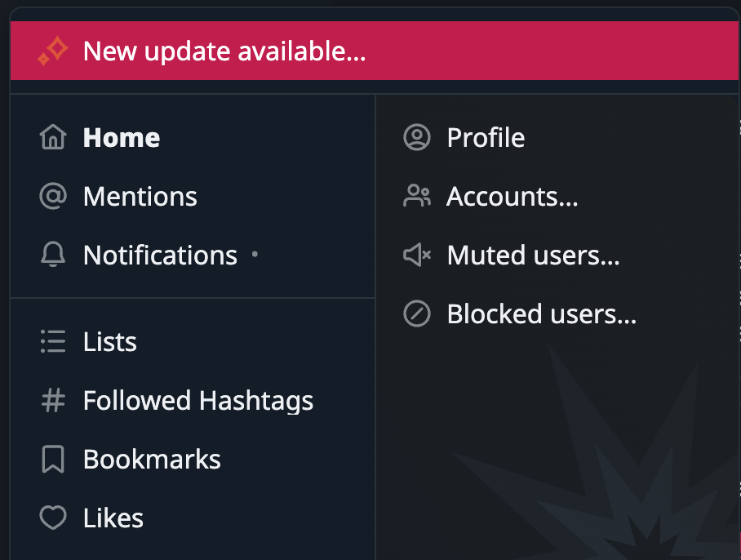Viewport: 741px width, 560px height.
Task: Click the Accounts people icon
Action: [x=417, y=196]
